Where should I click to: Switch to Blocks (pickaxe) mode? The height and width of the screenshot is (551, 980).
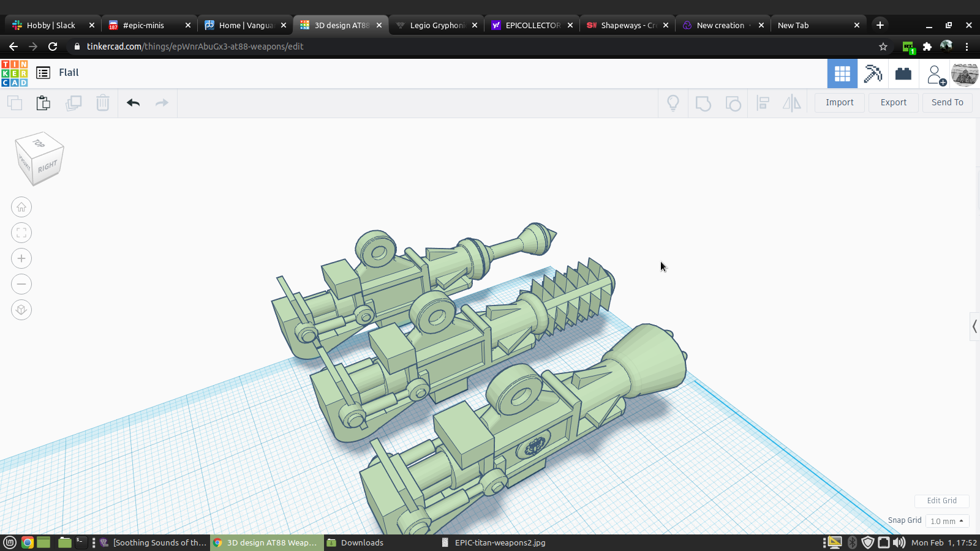872,73
